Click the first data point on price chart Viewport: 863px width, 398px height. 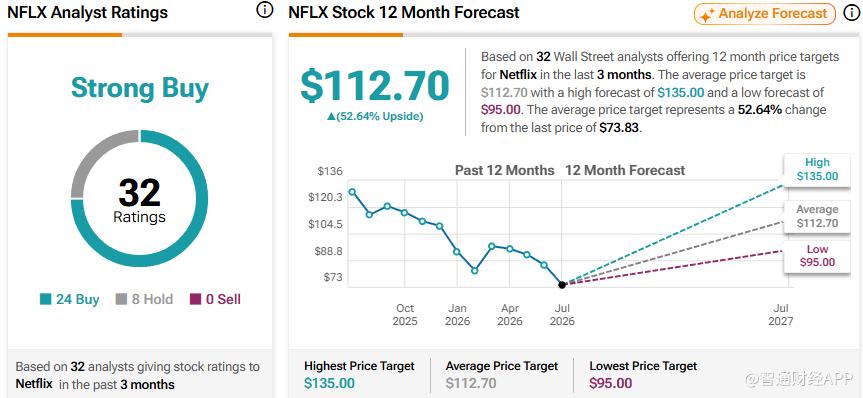[x=352, y=192]
